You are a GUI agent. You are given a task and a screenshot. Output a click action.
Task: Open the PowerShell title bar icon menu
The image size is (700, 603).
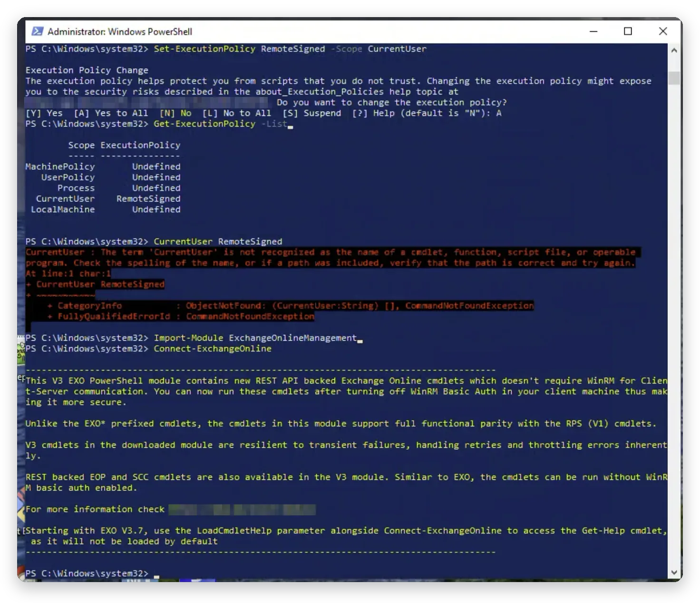click(37, 31)
